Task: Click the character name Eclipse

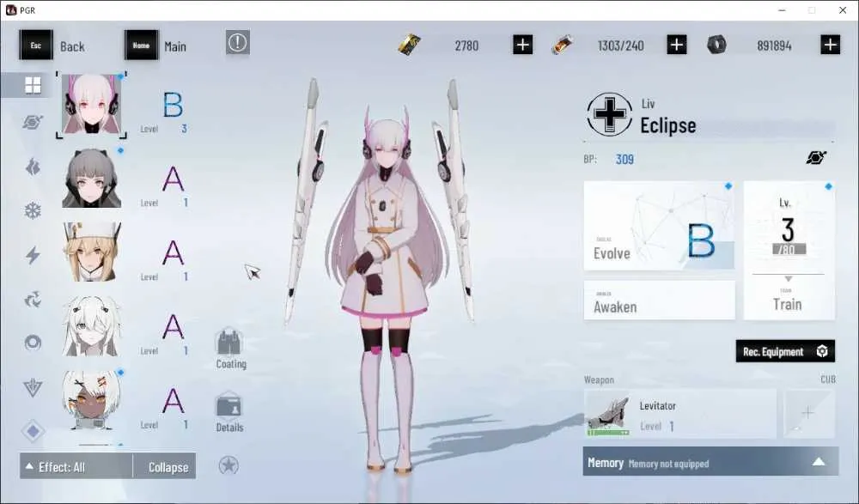Action: pyautogui.click(x=667, y=125)
